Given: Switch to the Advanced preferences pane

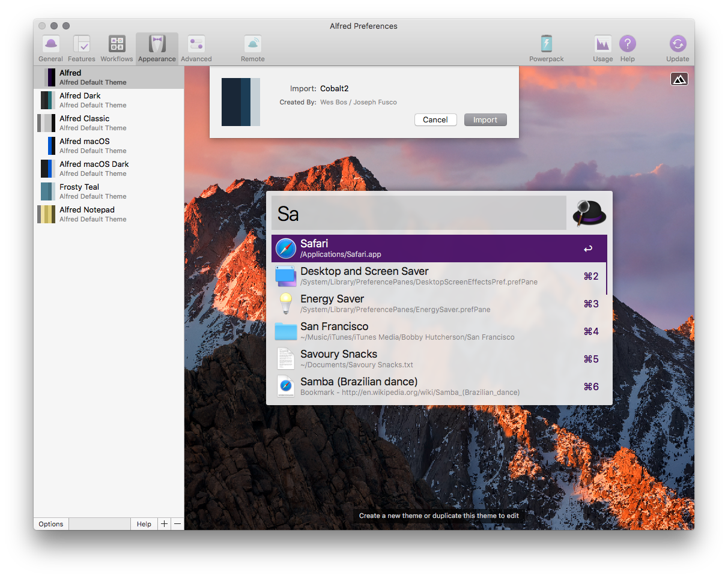Looking at the screenshot, I should [196, 49].
